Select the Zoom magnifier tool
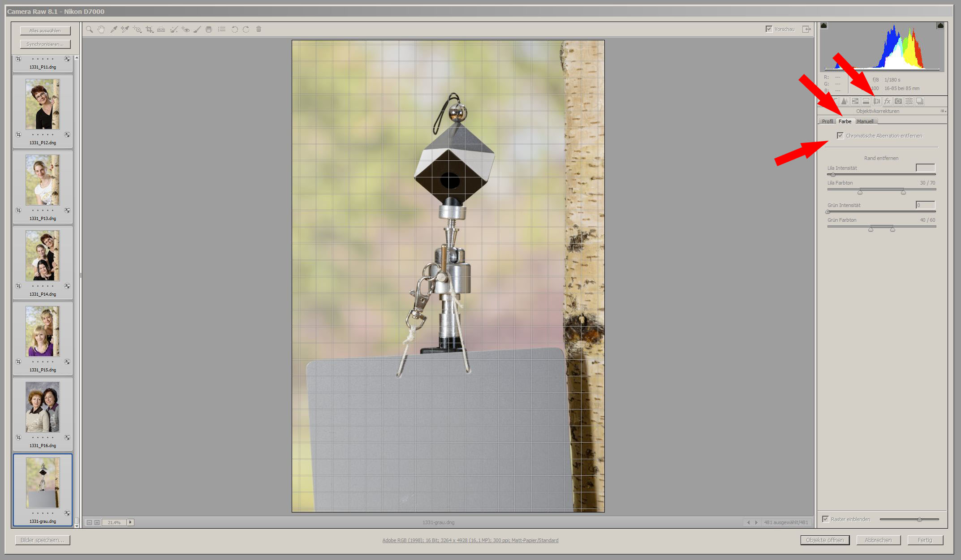Image resolution: width=961 pixels, height=560 pixels. [x=90, y=30]
